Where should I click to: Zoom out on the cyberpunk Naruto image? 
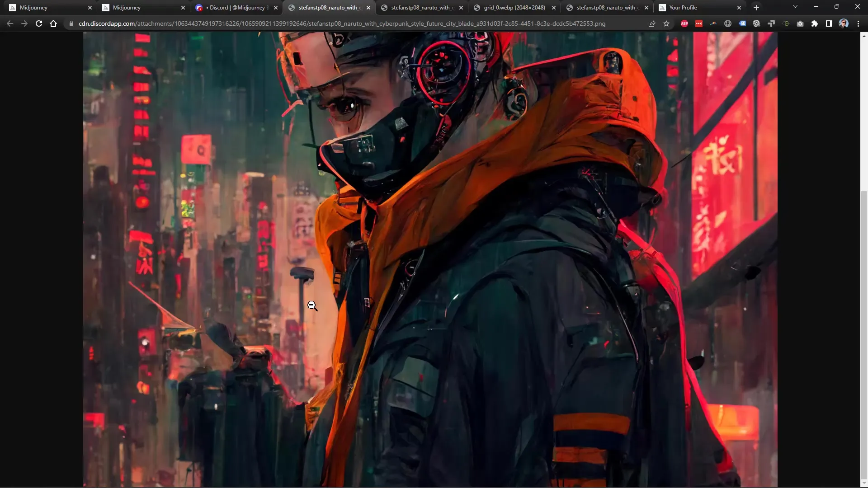point(430,259)
